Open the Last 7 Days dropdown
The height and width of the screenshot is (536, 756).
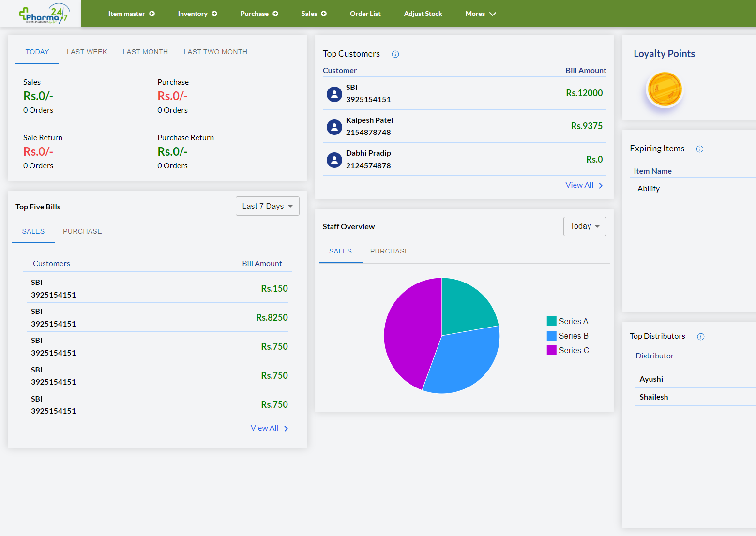click(x=267, y=206)
